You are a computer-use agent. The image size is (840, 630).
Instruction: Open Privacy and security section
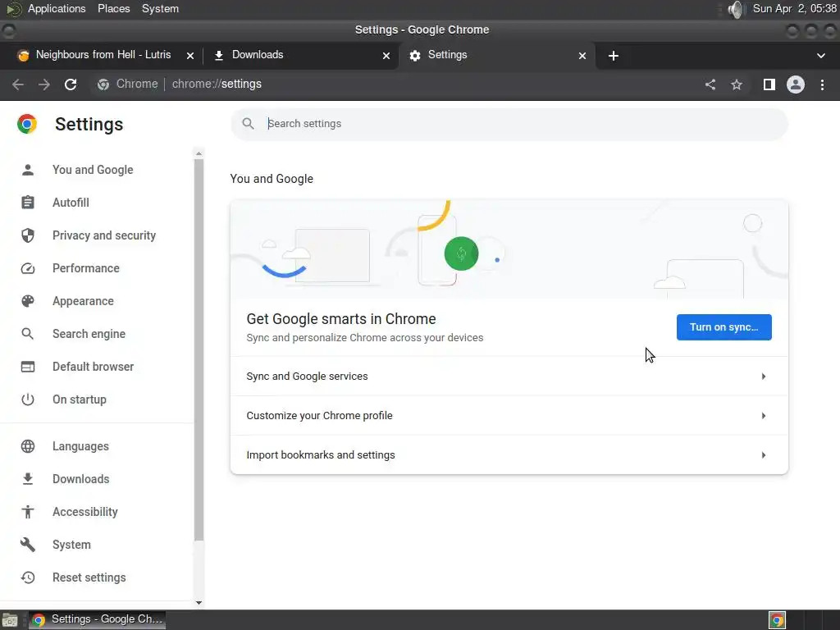(104, 235)
